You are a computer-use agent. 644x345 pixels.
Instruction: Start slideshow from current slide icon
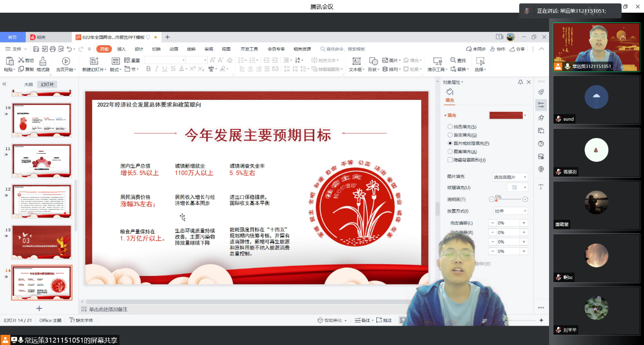click(66, 61)
